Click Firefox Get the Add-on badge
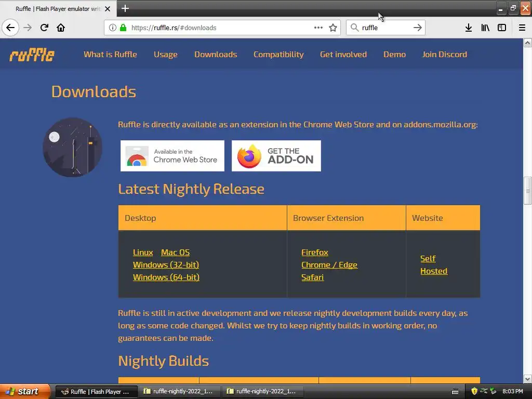This screenshot has width=532, height=399. (x=276, y=156)
